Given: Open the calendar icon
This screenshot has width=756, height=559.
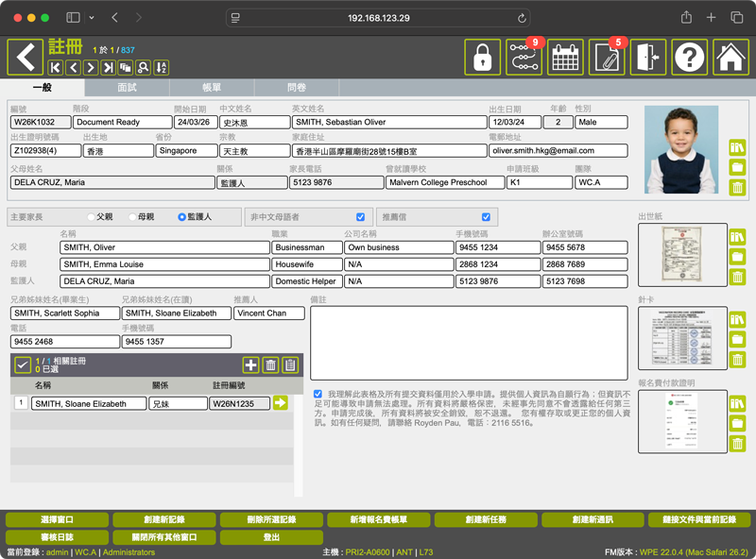Looking at the screenshot, I should [565, 58].
